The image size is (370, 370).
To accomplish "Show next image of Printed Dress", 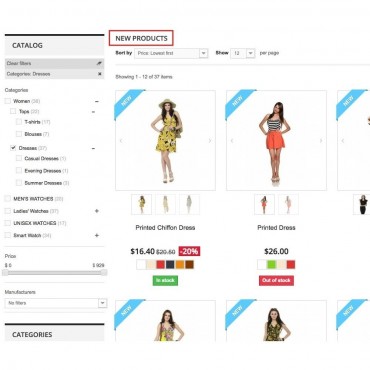I will click(321, 141).
